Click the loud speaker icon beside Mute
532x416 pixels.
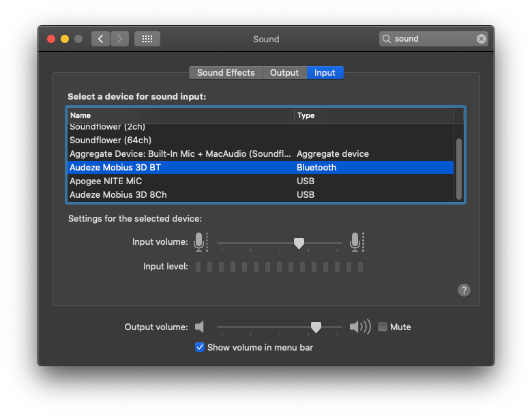pyautogui.click(x=360, y=327)
